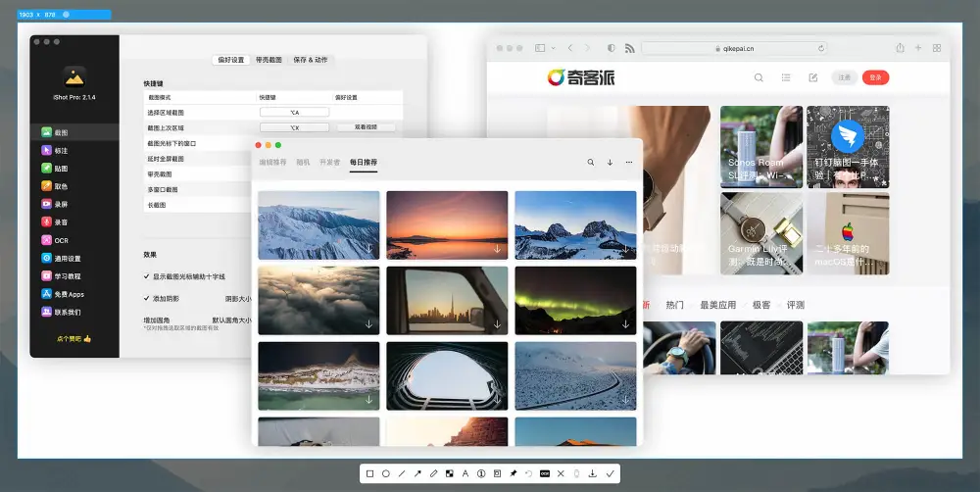Image resolution: width=980 pixels, height=492 pixels.
Task: Choose the text A annotation tool
Action: pos(465,474)
